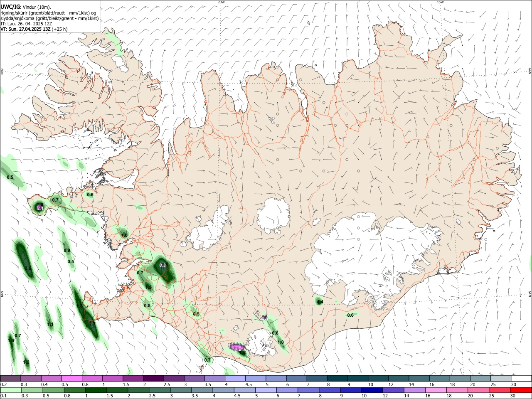Viewport: 532px width, 399px height.
Task: Select the top-row legend swatch labeled 0.5
Action: point(72,378)
